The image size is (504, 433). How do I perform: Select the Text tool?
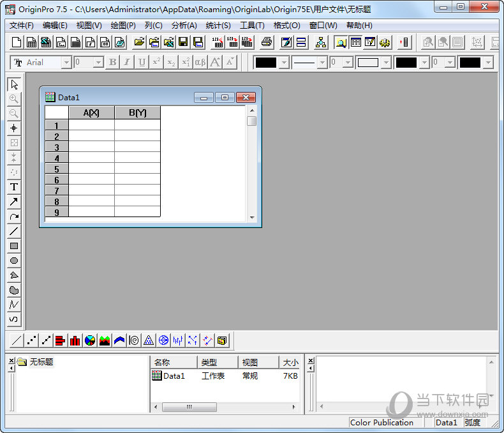tap(14, 187)
